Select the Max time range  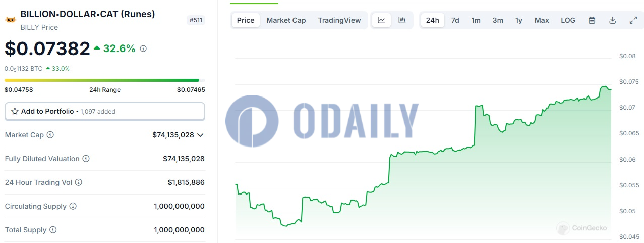click(542, 20)
